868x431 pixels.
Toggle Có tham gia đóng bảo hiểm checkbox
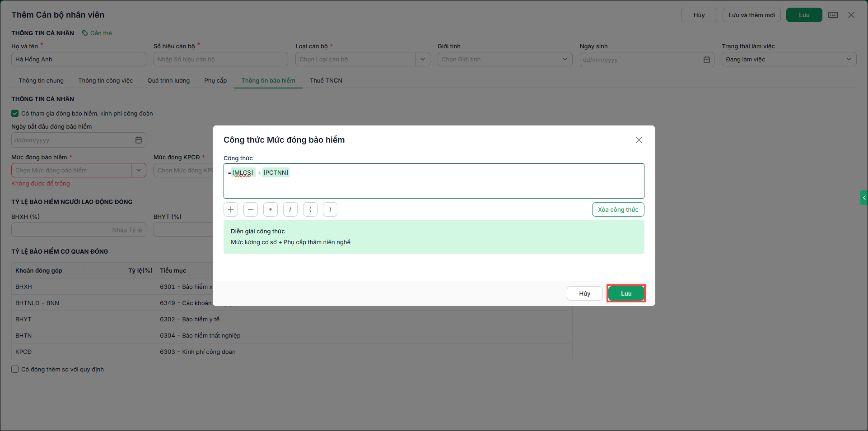[x=15, y=113]
